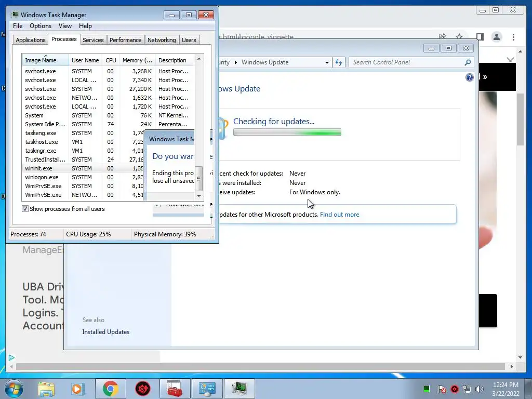
Task: Click the Task Manager title bar icon
Action: [x=14, y=15]
